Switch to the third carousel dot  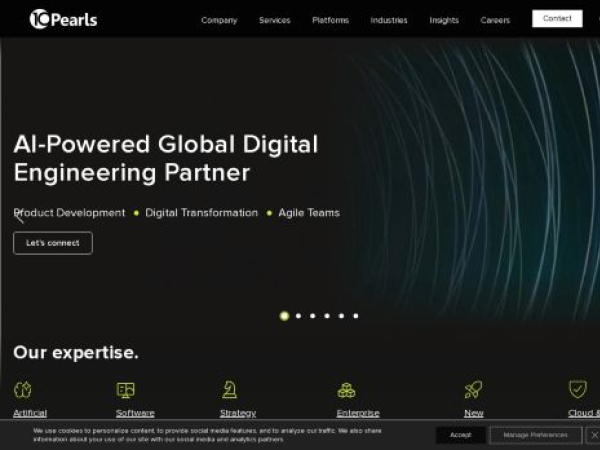click(313, 316)
